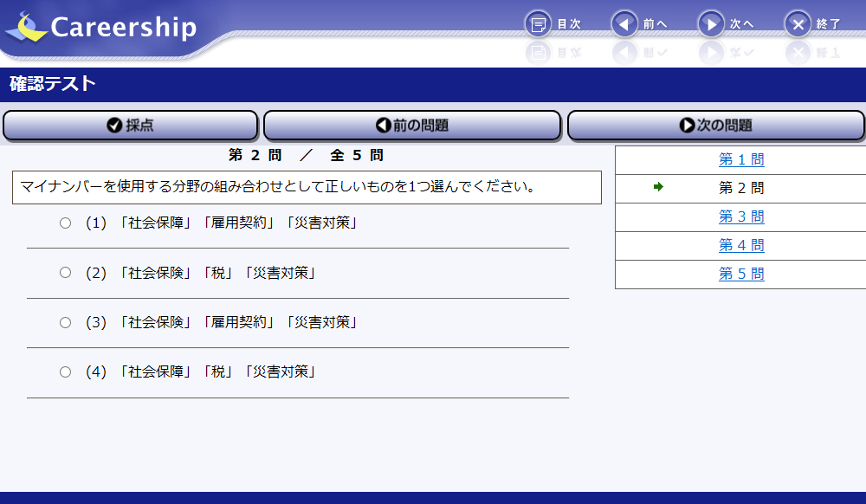866x504 pixels.
Task: Go to previous question with 前の問題
Action: click(412, 126)
